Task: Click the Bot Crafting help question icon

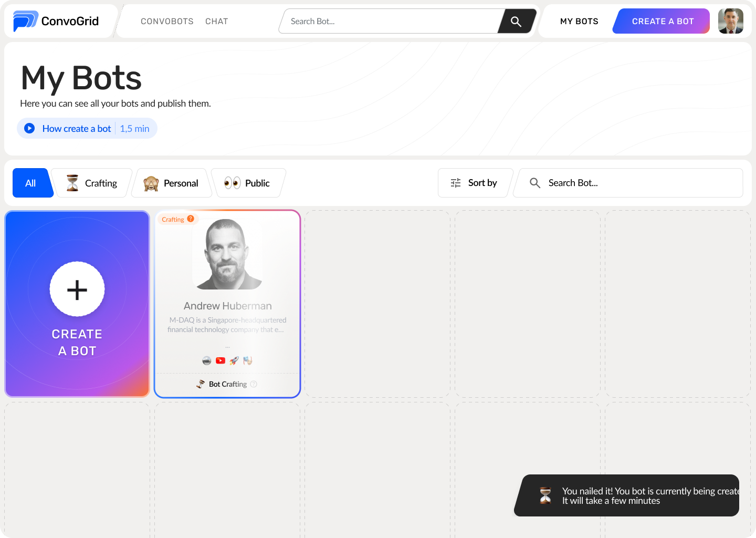Action: pos(254,384)
